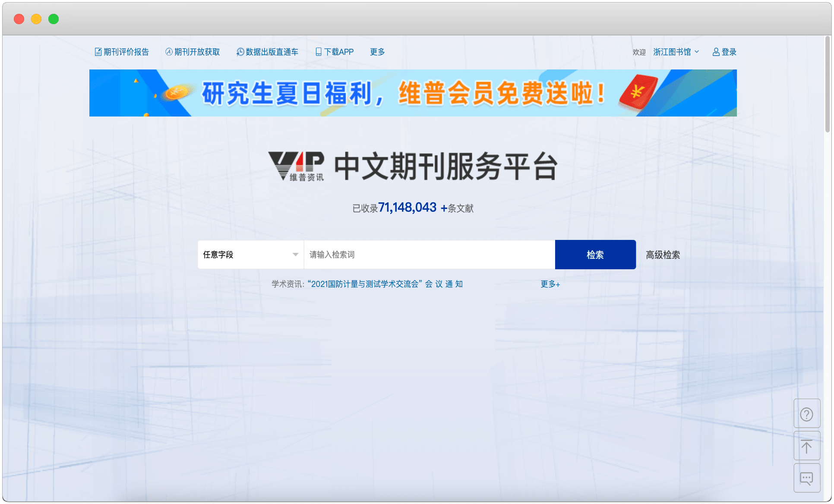The image size is (834, 504).
Task: Open the 2021国防计量与测试学术交流会 notice
Action: (x=385, y=284)
